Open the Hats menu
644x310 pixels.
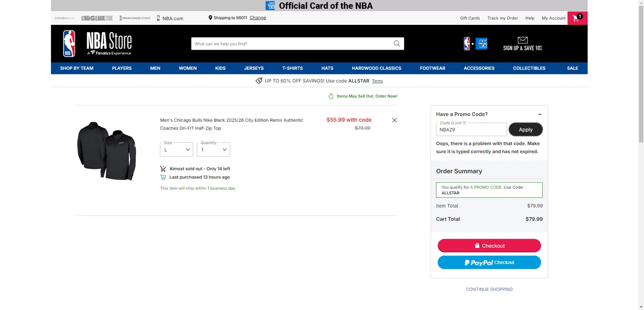point(327,68)
